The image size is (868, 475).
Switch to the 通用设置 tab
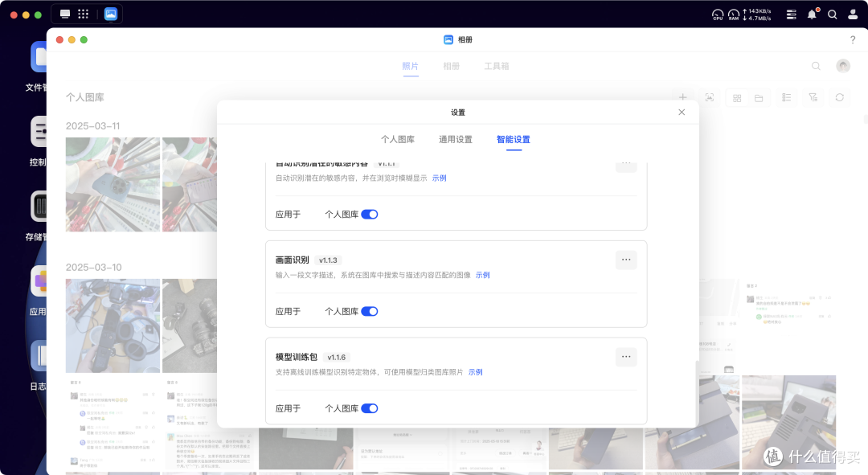(x=456, y=140)
